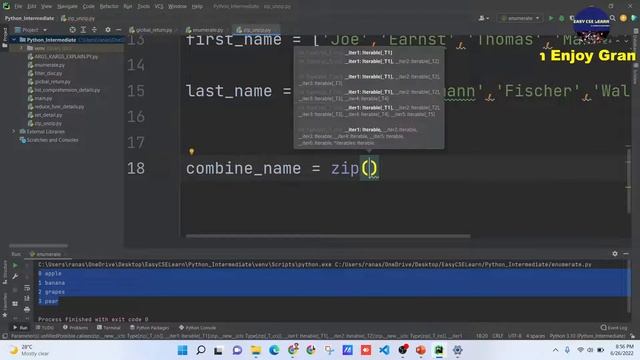Open Settings gear app in taskbar
The height and width of the screenshot is (360, 640).
tap(458, 350)
